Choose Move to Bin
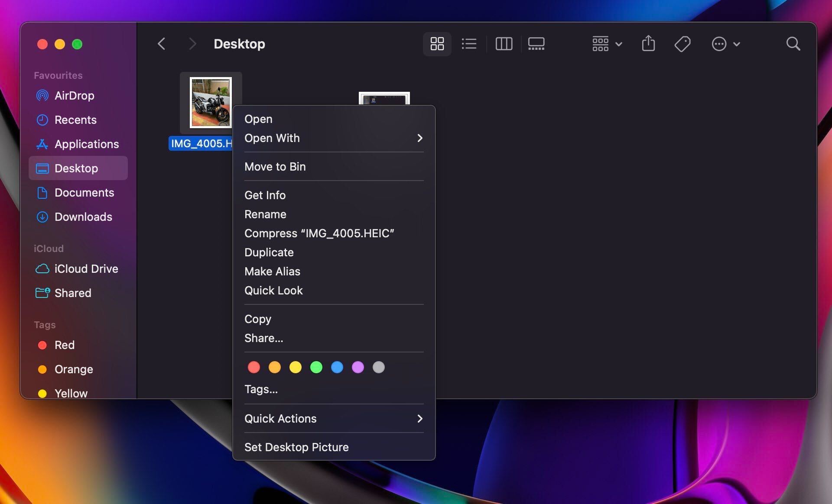 334,166
